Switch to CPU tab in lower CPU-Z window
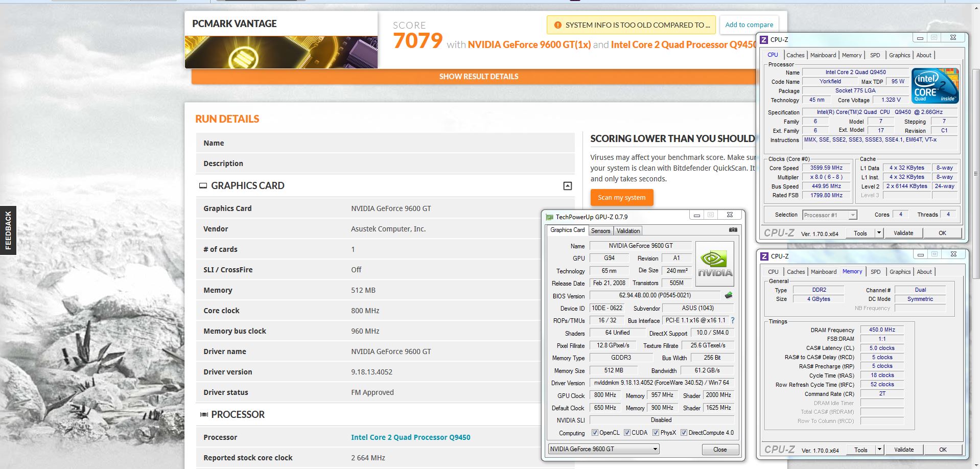Viewport: 980px width, 469px height. (774, 272)
